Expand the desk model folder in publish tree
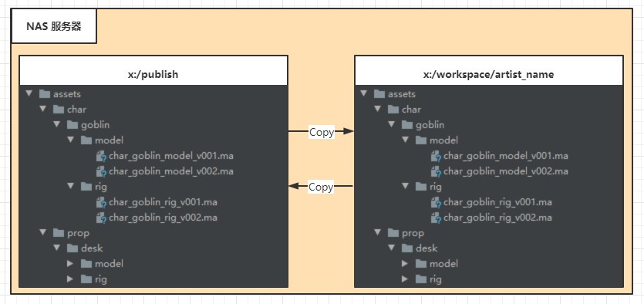Viewport: 644px width, 304px height. tap(70, 263)
